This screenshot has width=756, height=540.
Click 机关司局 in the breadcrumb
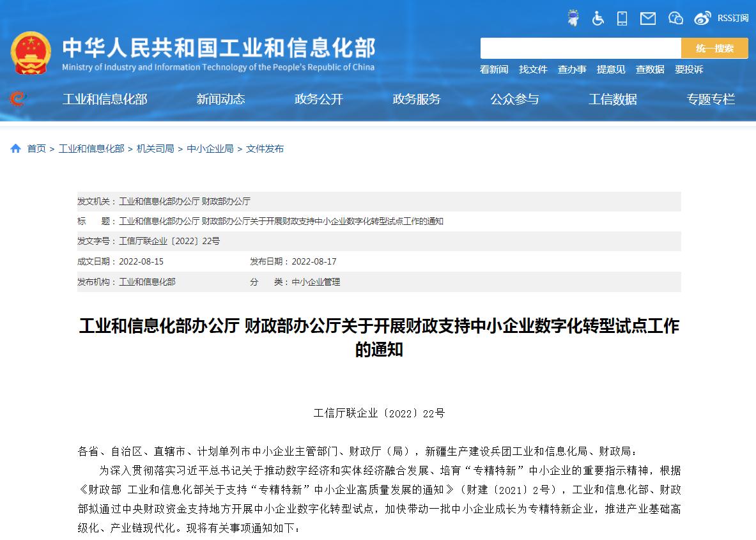point(155,148)
